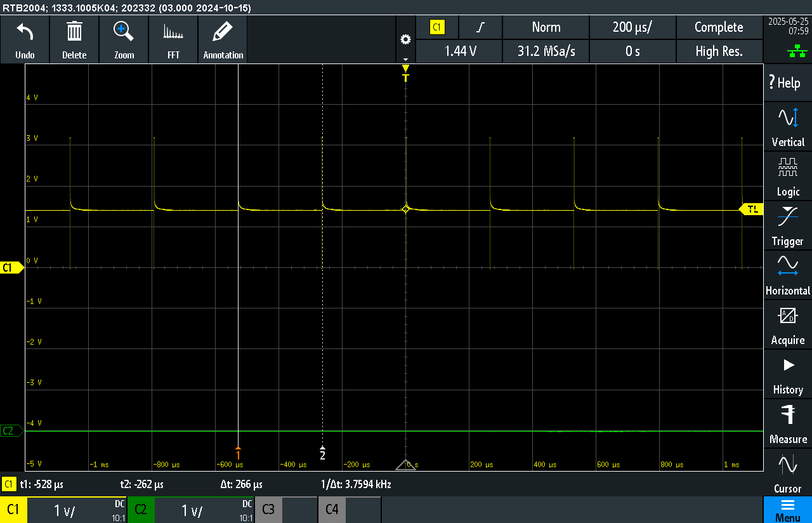This screenshot has height=523, width=812.
Task: Open the Vertical settings panel
Action: (788, 126)
